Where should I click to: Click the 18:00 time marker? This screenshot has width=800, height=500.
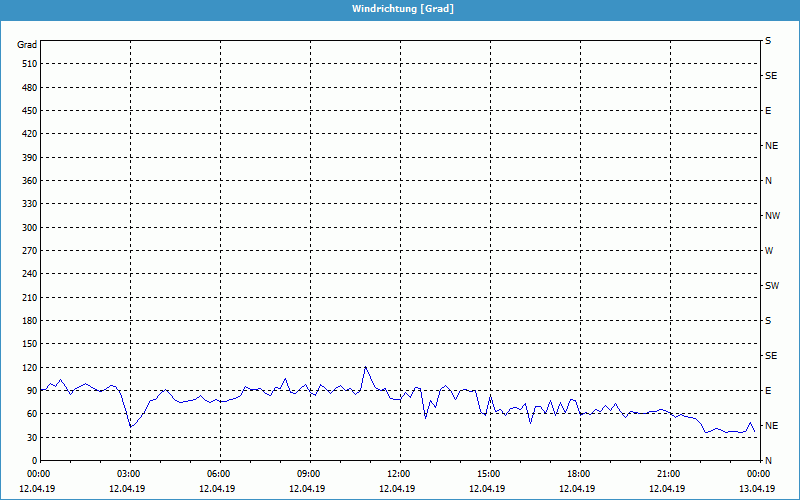click(579, 474)
